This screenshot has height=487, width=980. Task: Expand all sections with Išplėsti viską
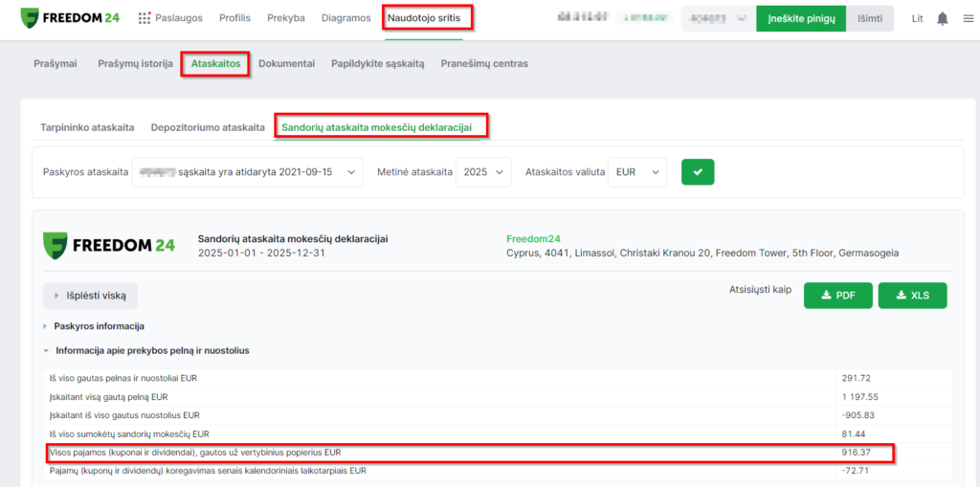click(x=90, y=296)
